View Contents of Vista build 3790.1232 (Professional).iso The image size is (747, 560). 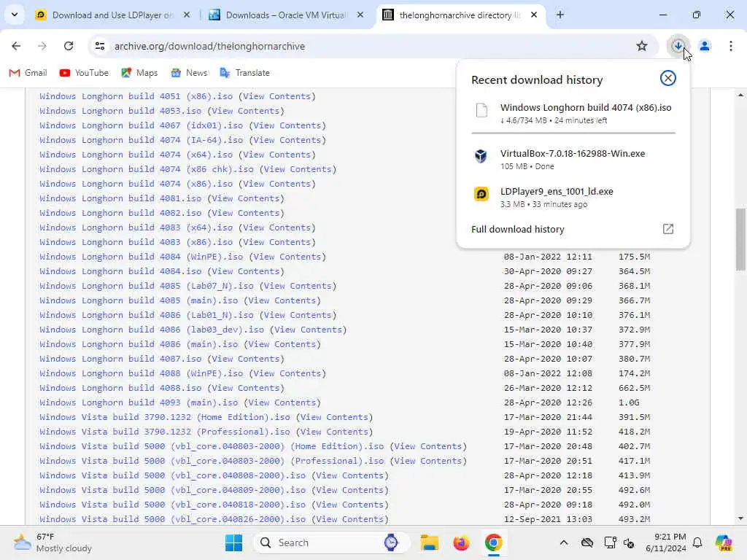(x=334, y=432)
